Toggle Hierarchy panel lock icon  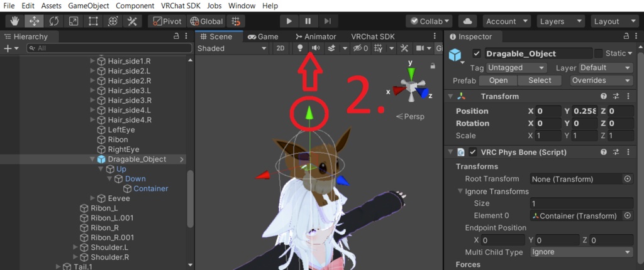tap(177, 36)
